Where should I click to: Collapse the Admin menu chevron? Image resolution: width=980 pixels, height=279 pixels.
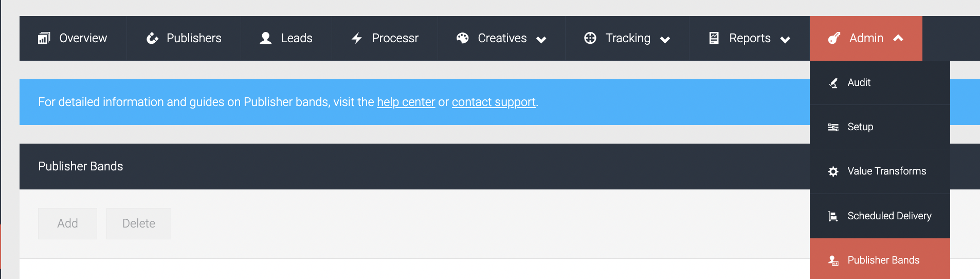point(898,38)
